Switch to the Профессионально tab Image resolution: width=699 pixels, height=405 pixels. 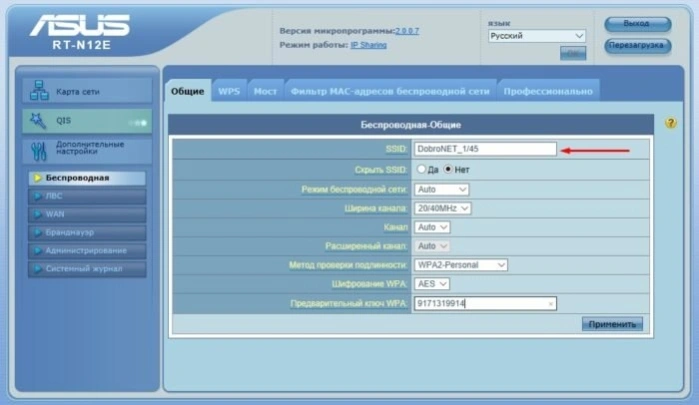[x=548, y=91]
